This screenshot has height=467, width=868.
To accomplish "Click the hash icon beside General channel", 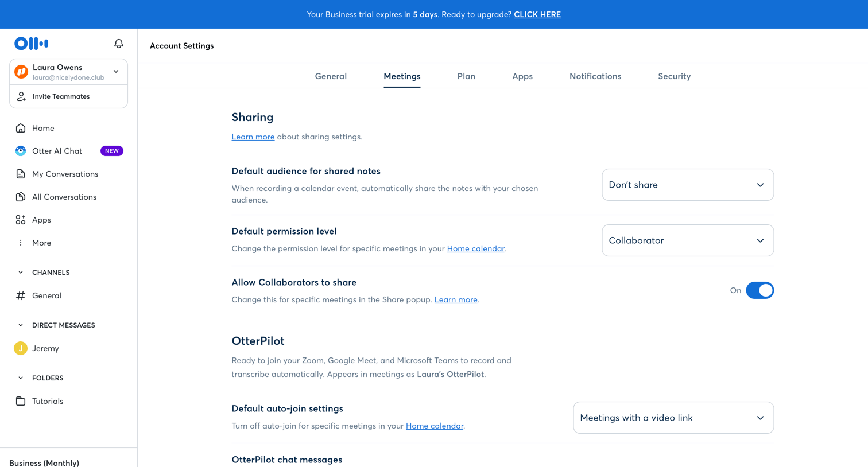I will click(21, 295).
